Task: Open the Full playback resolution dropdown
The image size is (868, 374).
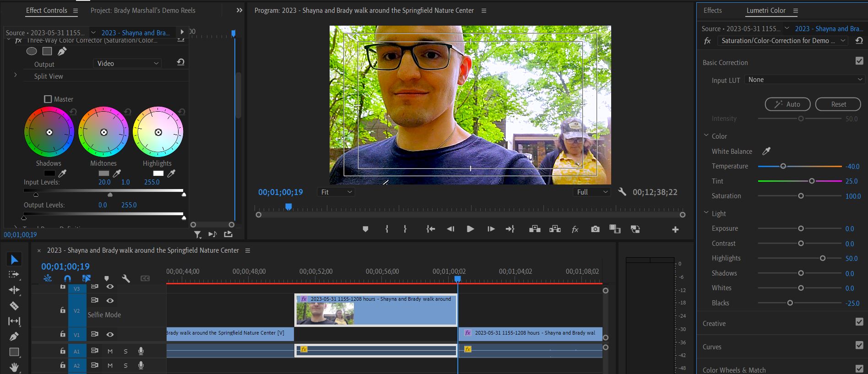Action: (592, 192)
